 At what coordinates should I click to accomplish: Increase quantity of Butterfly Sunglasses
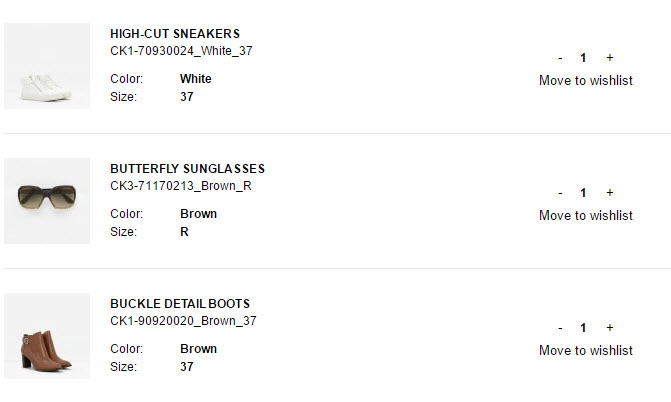coord(610,193)
